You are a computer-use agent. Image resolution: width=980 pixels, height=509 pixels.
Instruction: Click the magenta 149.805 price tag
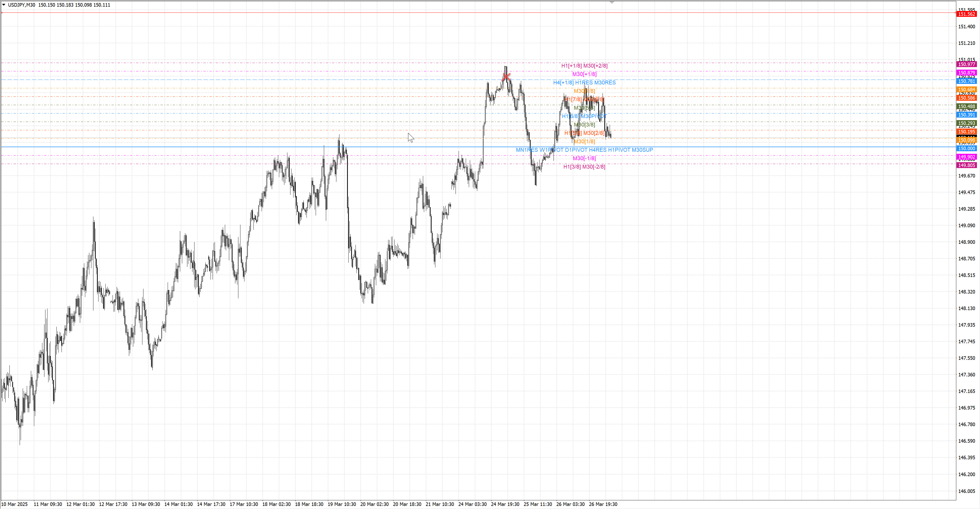click(x=966, y=165)
